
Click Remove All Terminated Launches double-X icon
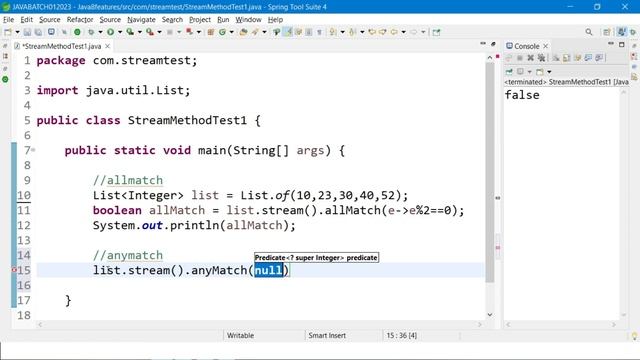(541, 58)
